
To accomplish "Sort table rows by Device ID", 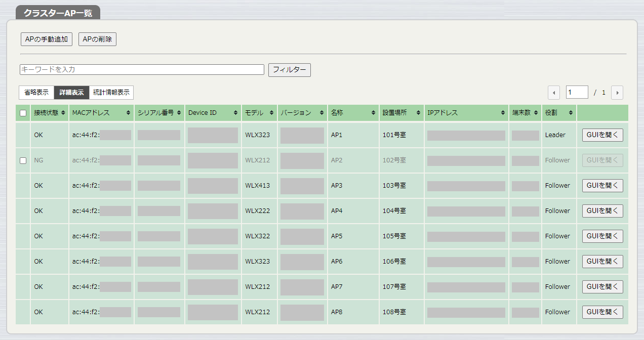I will [x=235, y=113].
